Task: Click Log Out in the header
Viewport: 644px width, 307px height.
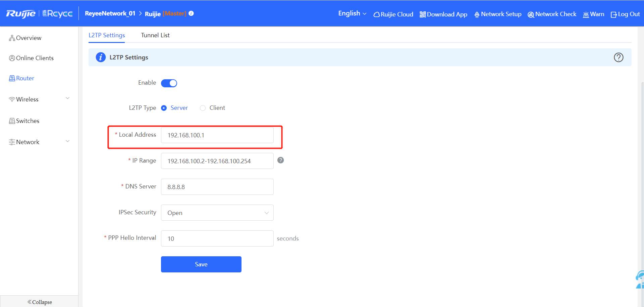Action: click(625, 14)
